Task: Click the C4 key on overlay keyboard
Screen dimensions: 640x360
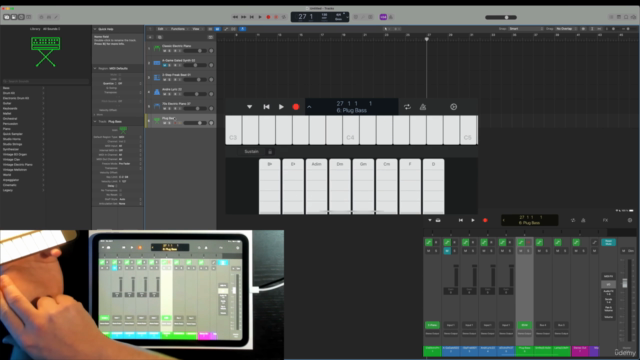Action: point(351,130)
